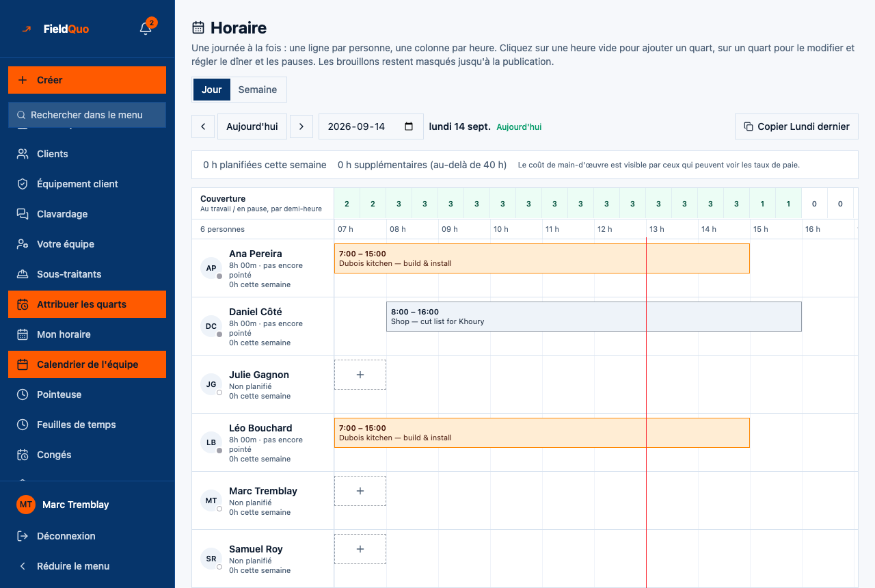Go to next day with right chevron

coord(301,126)
